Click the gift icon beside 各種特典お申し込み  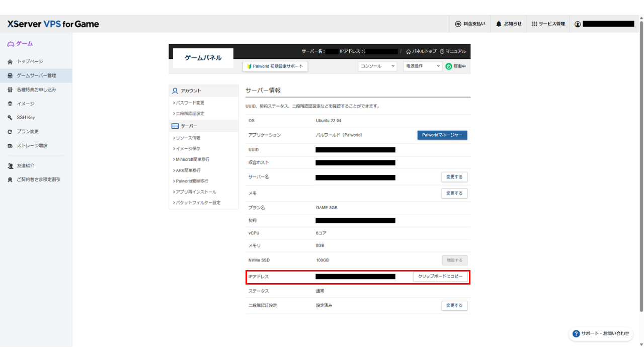10,89
